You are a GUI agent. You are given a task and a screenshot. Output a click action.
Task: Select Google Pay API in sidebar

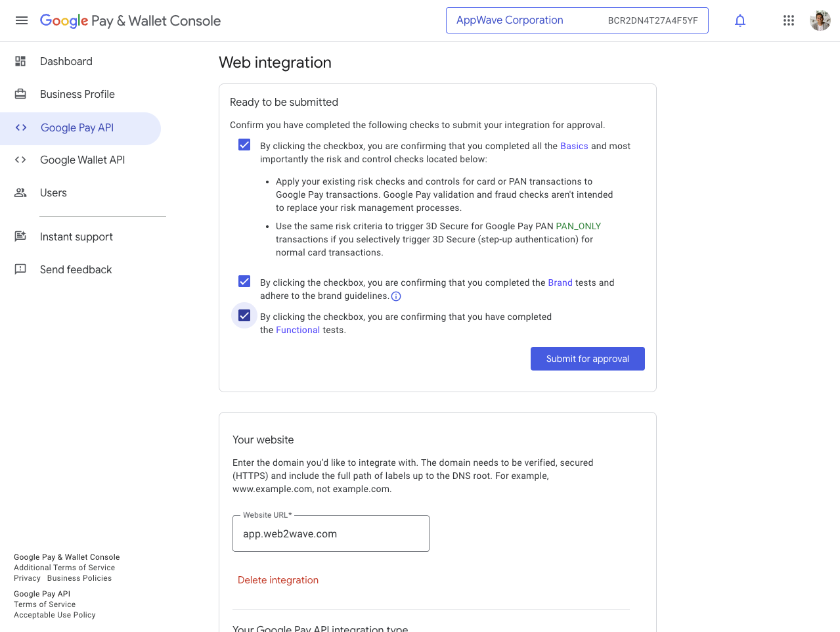pyautogui.click(x=80, y=128)
